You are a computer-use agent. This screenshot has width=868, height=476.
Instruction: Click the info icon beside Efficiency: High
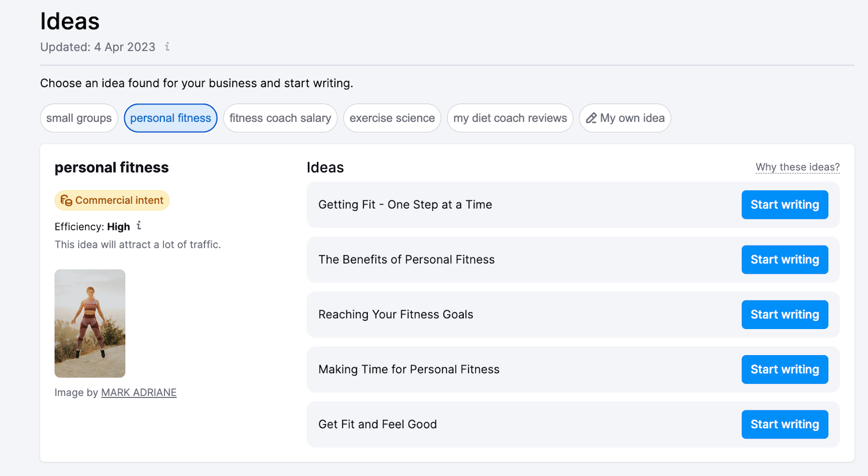point(139,226)
